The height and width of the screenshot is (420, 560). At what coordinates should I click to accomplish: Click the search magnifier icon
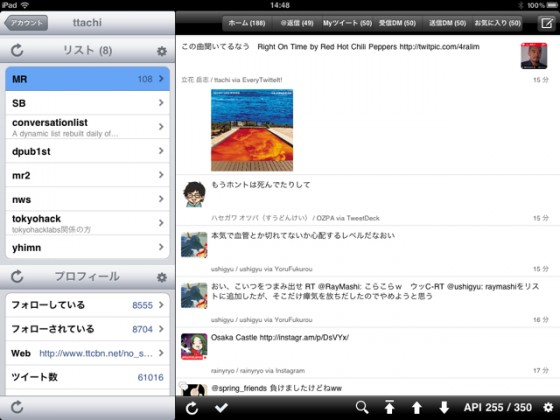362,407
